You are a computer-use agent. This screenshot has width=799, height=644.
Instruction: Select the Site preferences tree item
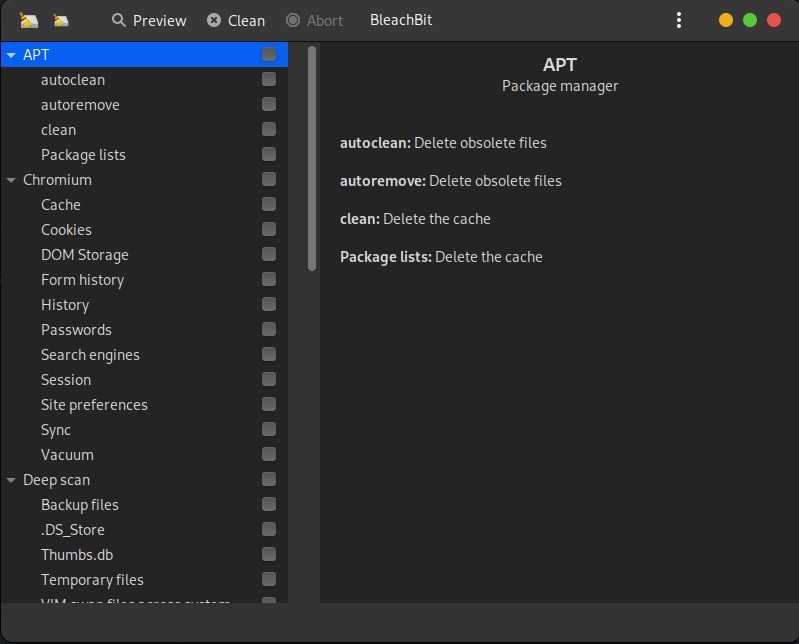click(x=94, y=405)
